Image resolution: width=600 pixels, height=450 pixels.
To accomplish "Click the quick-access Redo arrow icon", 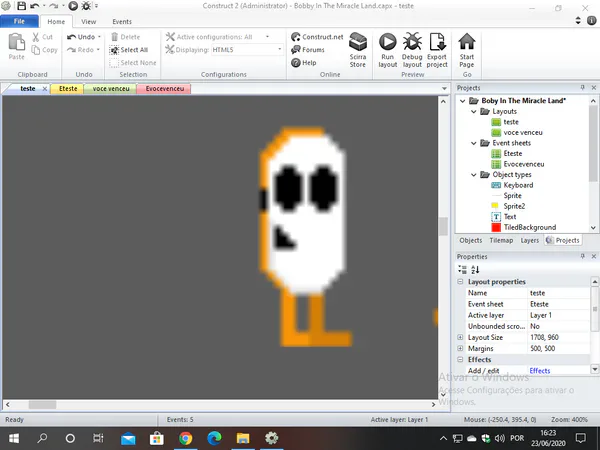I will [53, 6].
